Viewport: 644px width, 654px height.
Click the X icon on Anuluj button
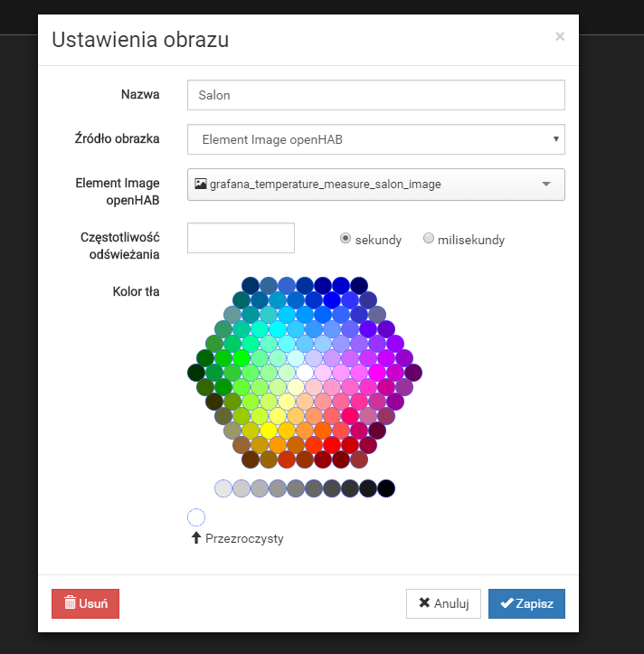click(424, 603)
